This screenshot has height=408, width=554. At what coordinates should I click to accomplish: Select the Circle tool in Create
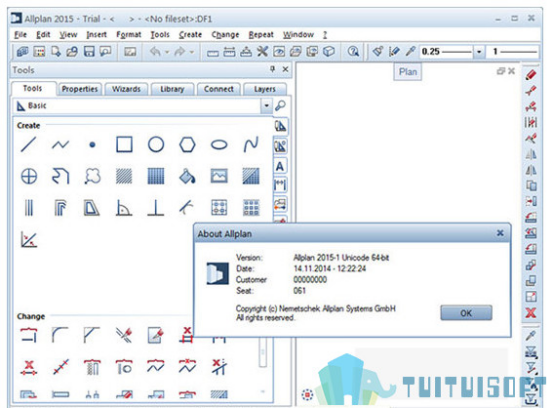pos(156,144)
